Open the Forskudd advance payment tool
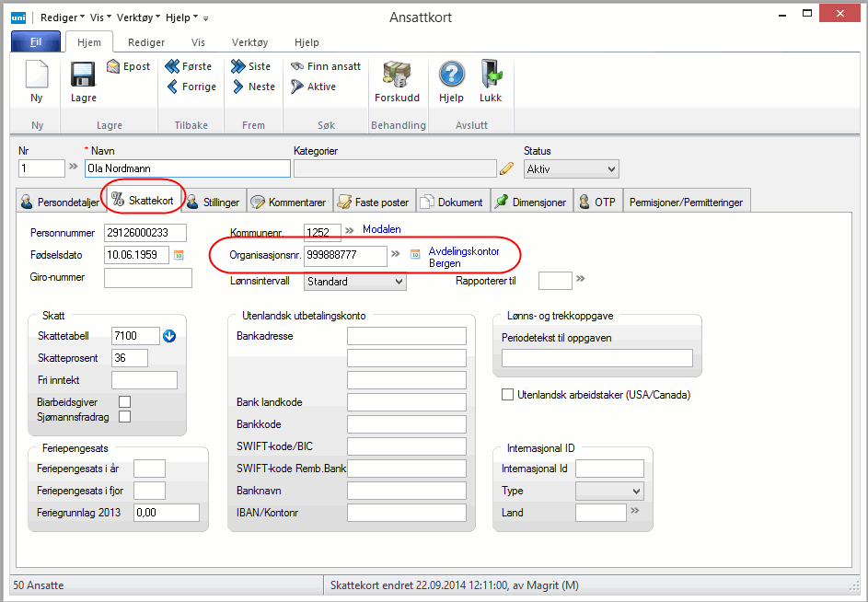The width and height of the screenshot is (868, 602). tap(397, 75)
